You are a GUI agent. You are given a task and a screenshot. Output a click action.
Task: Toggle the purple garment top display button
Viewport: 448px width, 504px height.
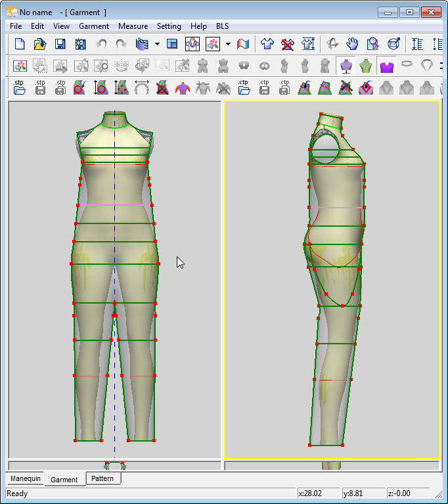click(x=387, y=67)
